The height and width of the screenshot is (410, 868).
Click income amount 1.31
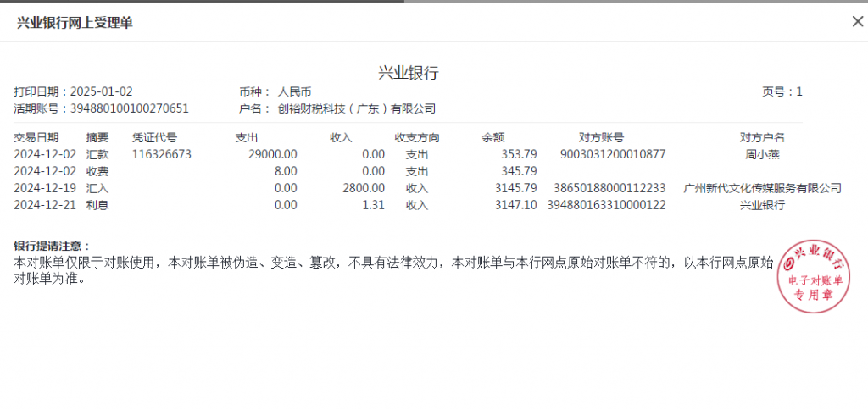[x=376, y=205]
